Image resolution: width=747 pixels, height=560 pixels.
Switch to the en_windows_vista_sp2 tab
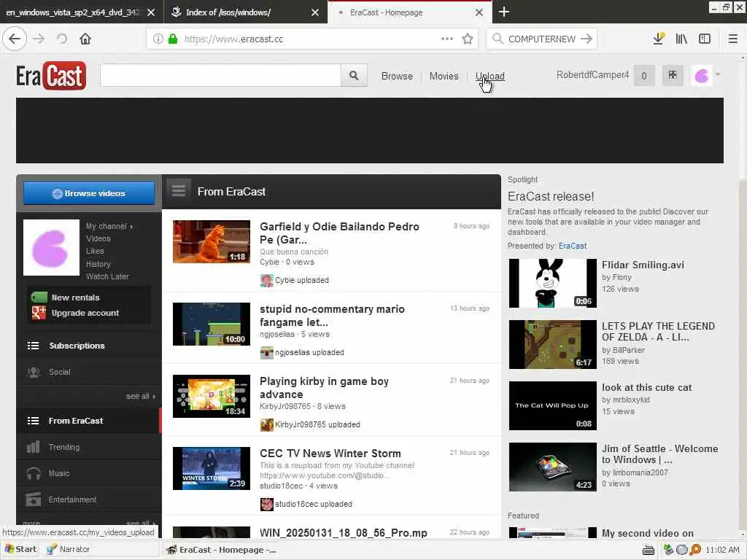72,12
